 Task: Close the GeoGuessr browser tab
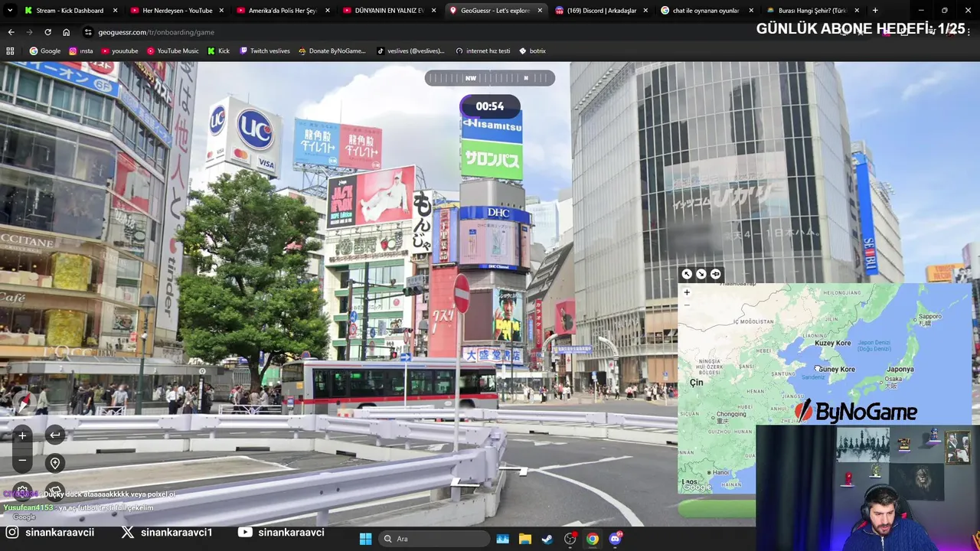540,11
